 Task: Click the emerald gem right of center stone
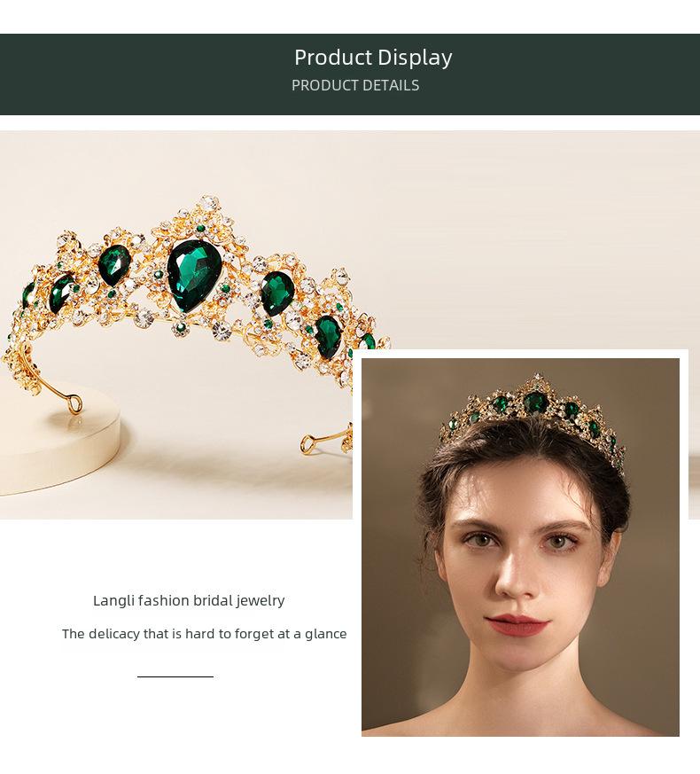277,293
